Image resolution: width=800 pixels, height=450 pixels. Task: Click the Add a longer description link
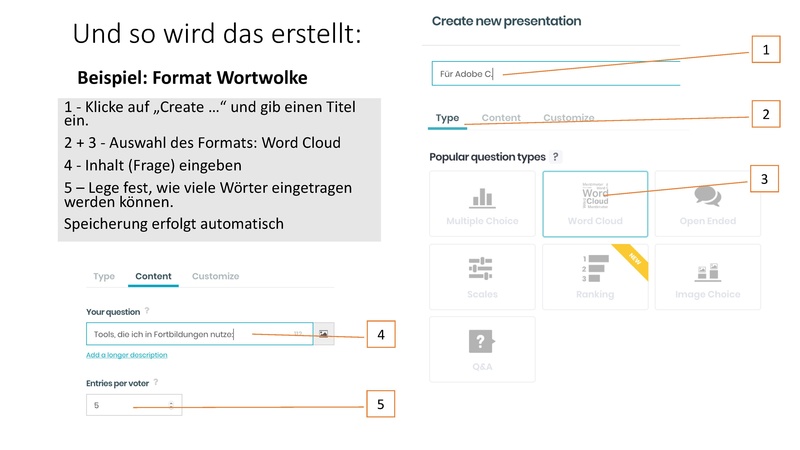[127, 355]
